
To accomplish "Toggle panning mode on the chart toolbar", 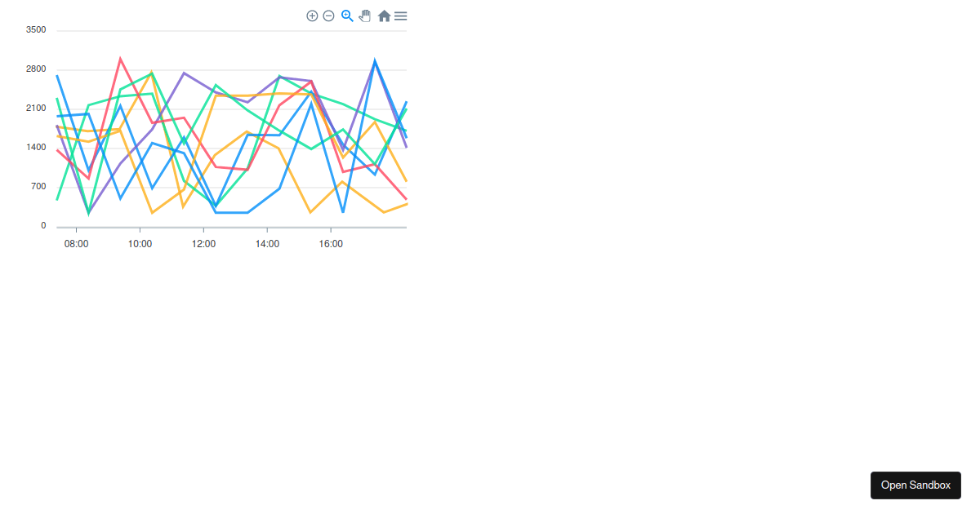I will (x=364, y=15).
